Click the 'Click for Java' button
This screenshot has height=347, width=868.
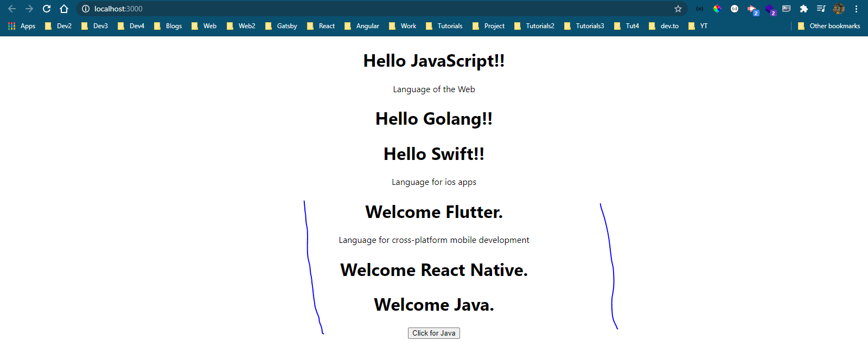pyautogui.click(x=434, y=333)
